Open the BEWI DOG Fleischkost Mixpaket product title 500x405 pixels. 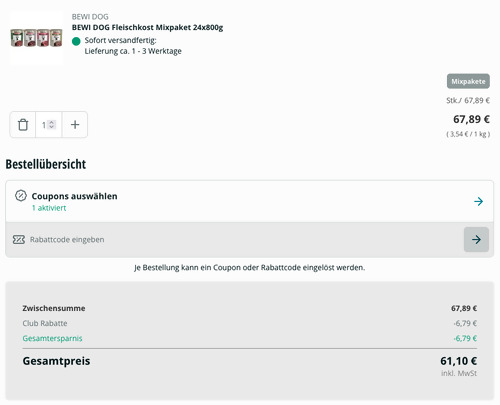(147, 27)
